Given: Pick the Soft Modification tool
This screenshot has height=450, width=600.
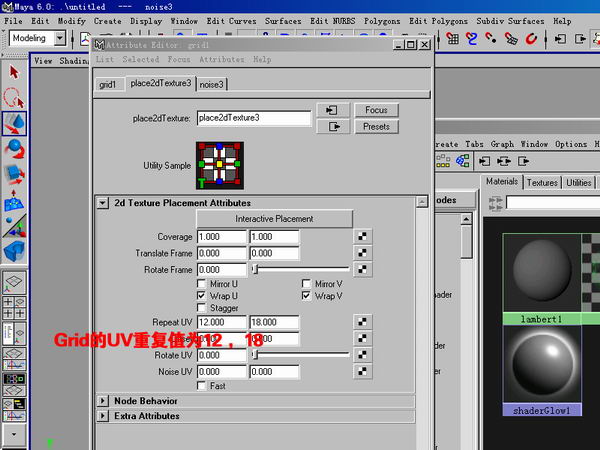Looking at the screenshot, I should (x=14, y=201).
